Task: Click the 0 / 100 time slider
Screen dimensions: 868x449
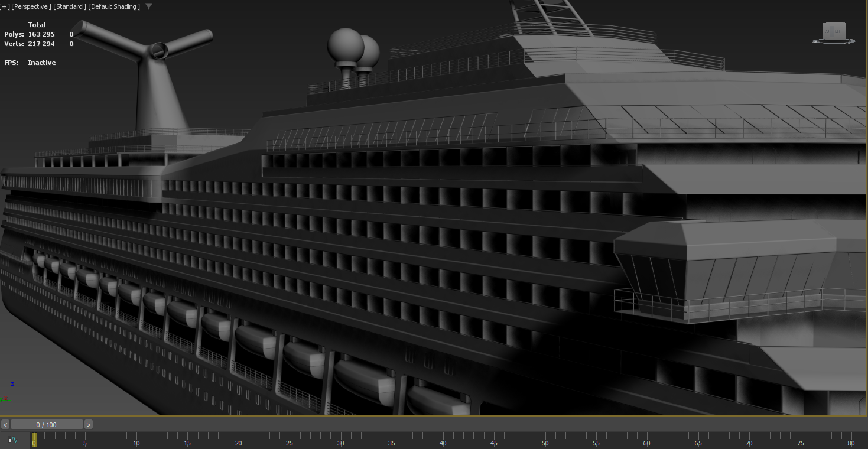Action: tap(47, 424)
